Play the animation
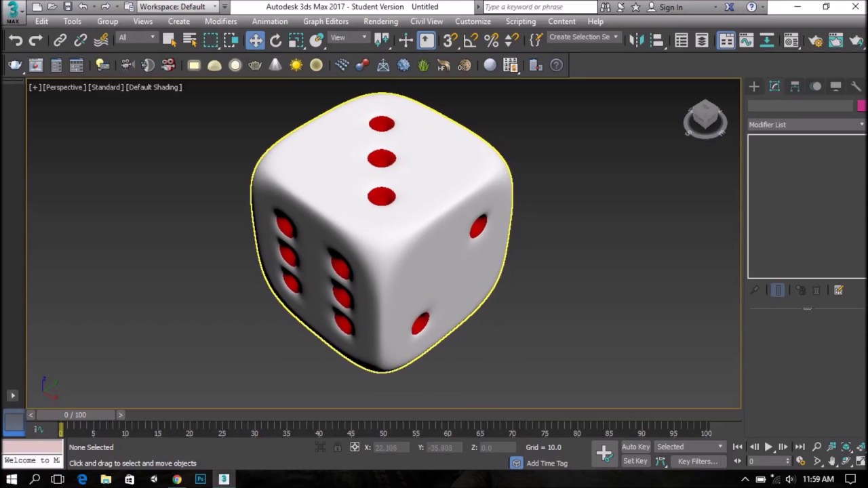 (768, 447)
